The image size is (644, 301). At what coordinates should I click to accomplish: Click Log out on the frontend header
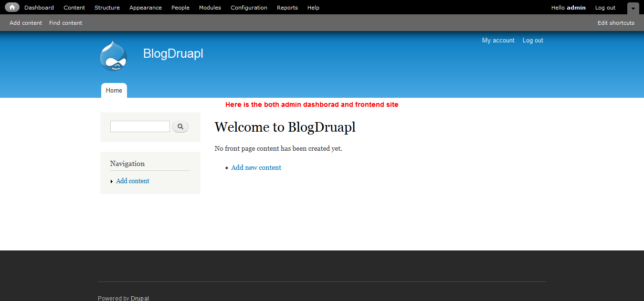click(532, 40)
